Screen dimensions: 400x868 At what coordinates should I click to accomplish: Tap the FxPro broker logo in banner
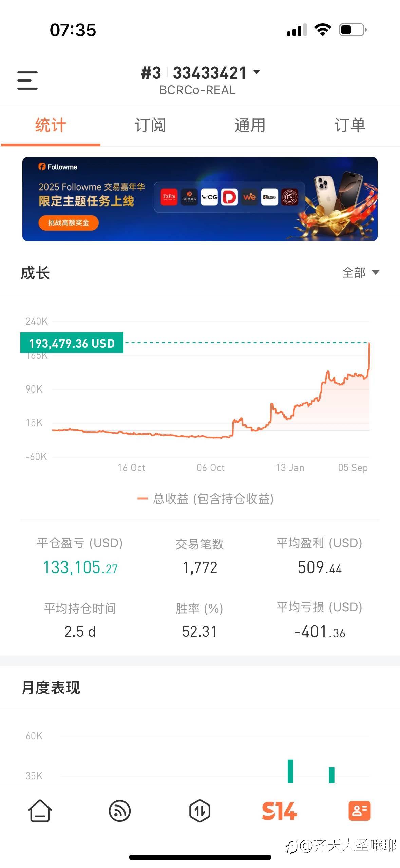[x=169, y=197]
